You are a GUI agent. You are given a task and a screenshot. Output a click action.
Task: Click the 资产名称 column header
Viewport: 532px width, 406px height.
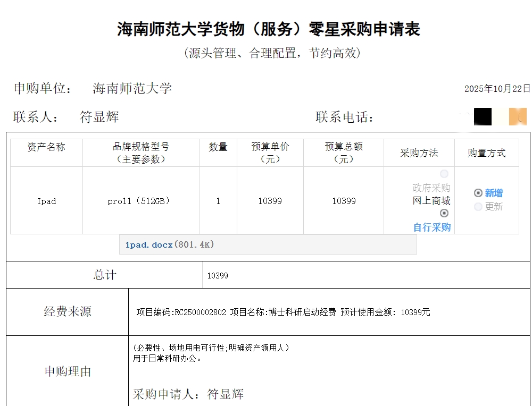click(x=46, y=147)
